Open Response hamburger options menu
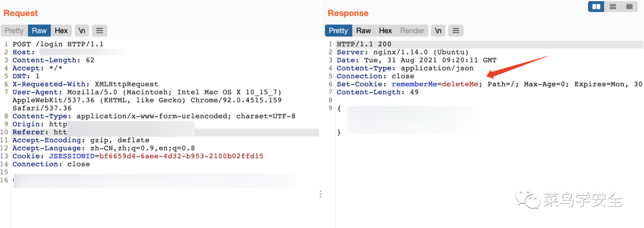The image size is (644, 228). (x=456, y=30)
